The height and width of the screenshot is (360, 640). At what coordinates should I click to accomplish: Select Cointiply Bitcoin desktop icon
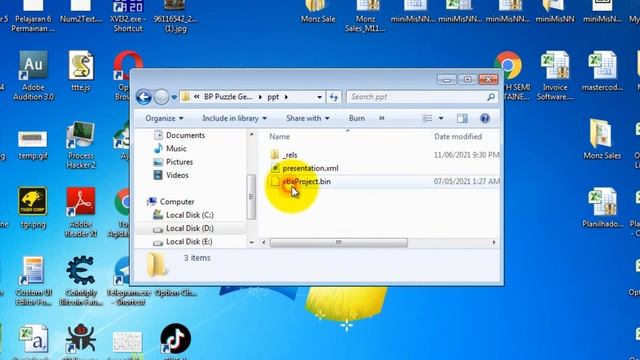81,281
